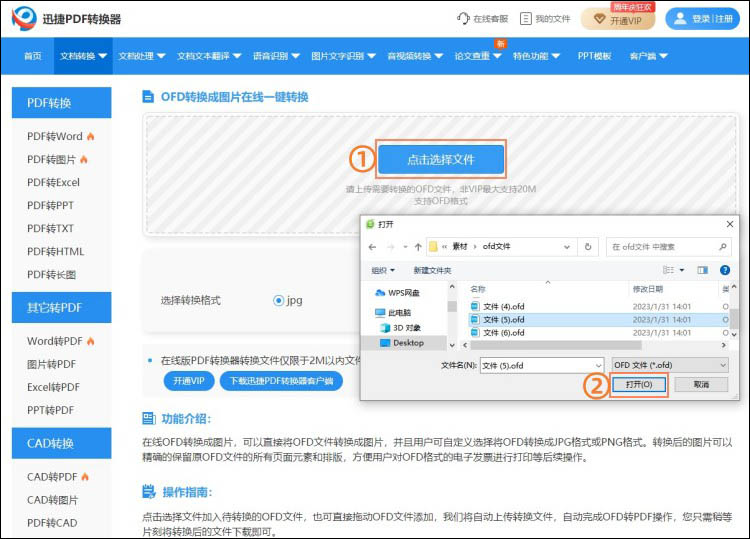Click up-one-level arrow in 打开 dialog
Image resolution: width=750 pixels, height=539 pixels.
pyautogui.click(x=418, y=247)
